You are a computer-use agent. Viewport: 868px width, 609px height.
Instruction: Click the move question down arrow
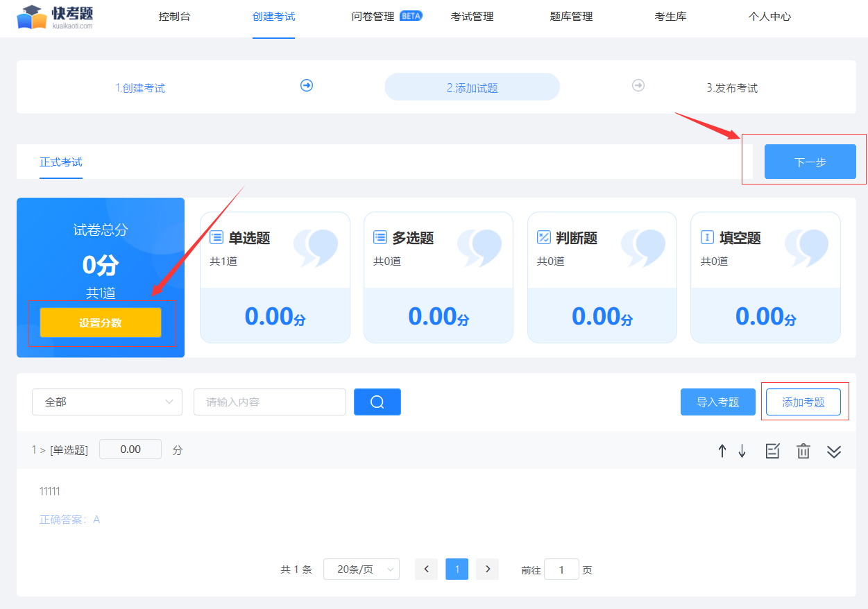pos(742,451)
